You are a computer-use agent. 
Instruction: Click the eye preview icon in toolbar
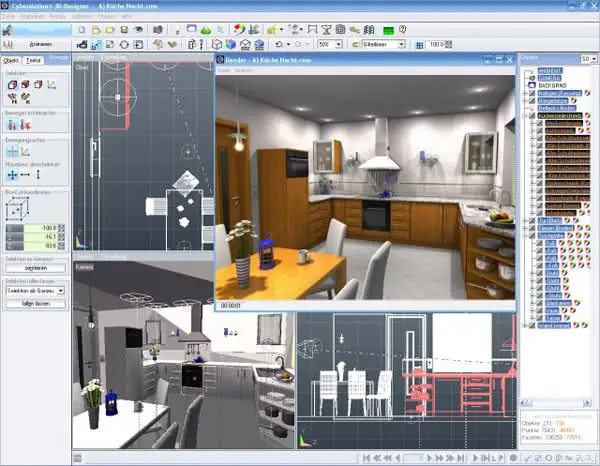coord(138,30)
